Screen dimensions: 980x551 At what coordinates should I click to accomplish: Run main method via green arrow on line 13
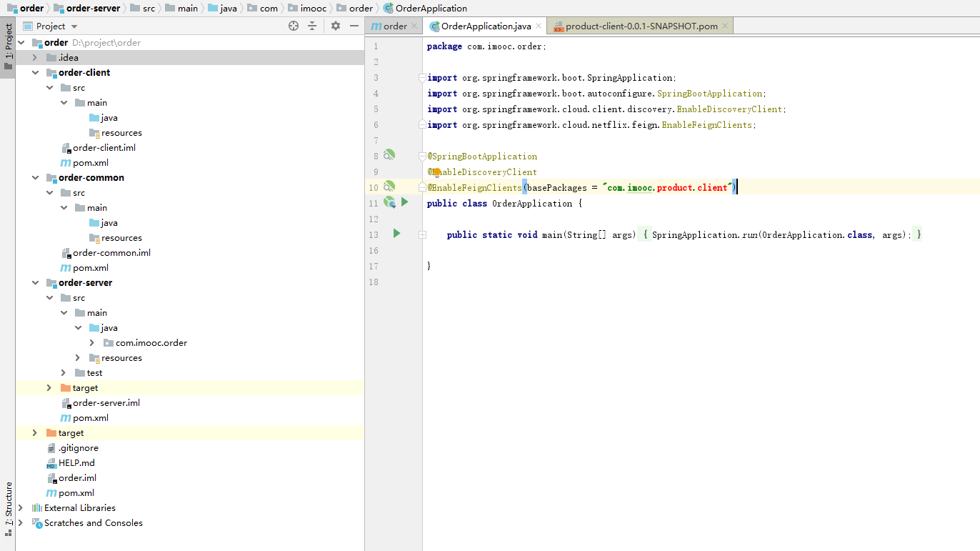pos(396,233)
